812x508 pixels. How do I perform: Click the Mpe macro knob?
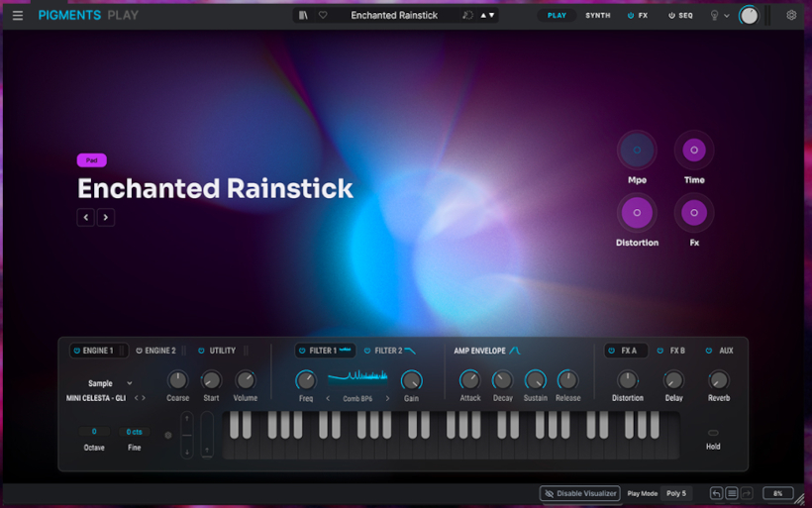[x=637, y=151]
